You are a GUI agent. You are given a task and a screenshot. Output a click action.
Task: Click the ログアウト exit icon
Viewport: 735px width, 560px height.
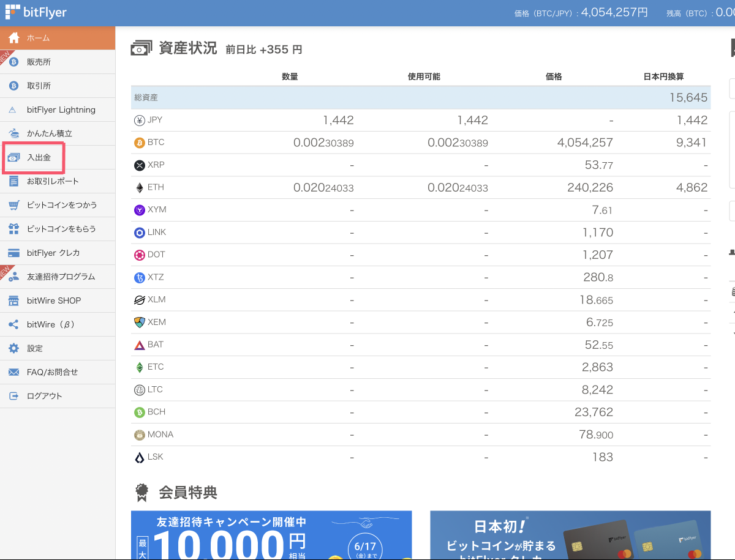click(x=13, y=396)
